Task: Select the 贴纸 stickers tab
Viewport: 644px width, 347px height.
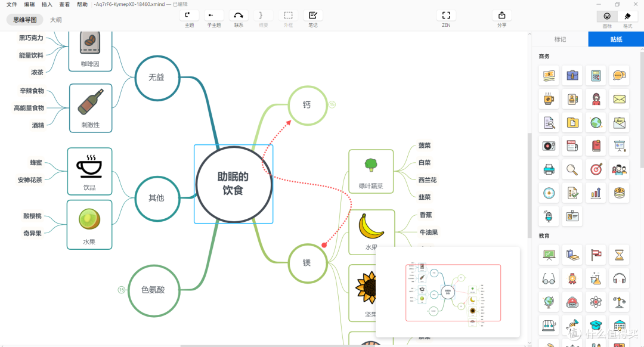Action: click(x=616, y=39)
